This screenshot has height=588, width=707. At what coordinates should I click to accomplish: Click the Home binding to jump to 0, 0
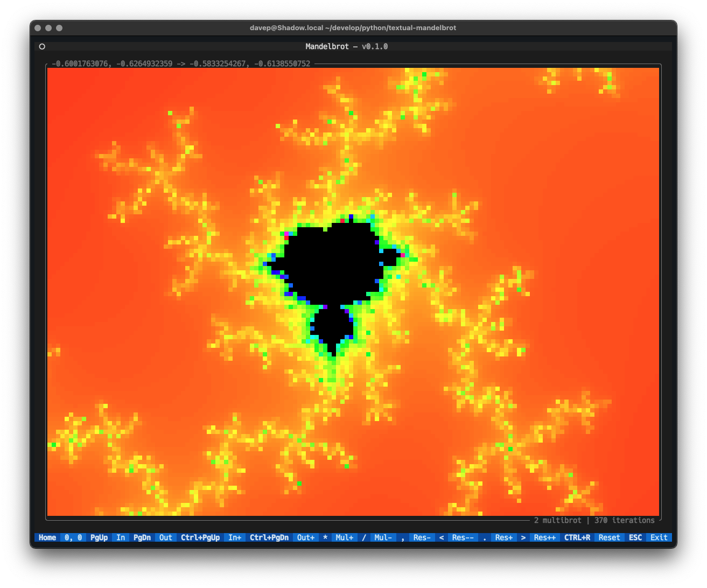[46, 537]
